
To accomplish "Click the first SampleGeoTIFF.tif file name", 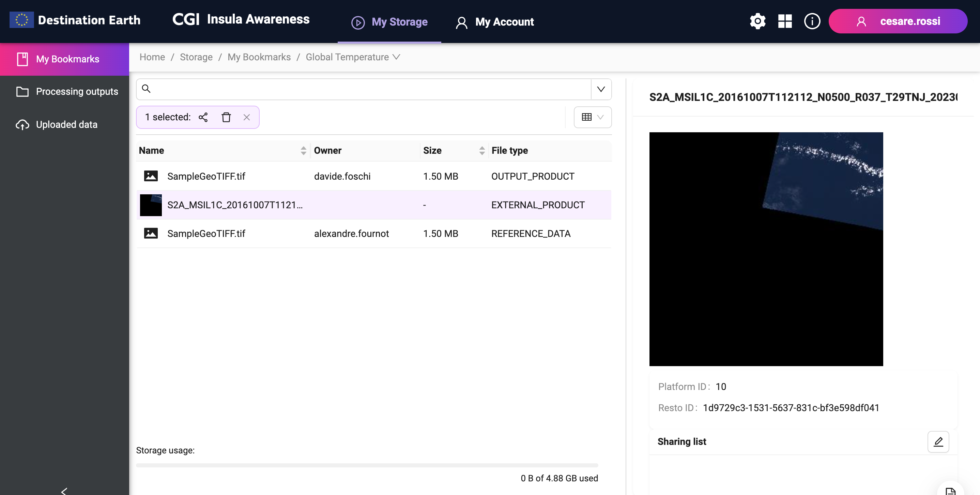I will pyautogui.click(x=206, y=176).
